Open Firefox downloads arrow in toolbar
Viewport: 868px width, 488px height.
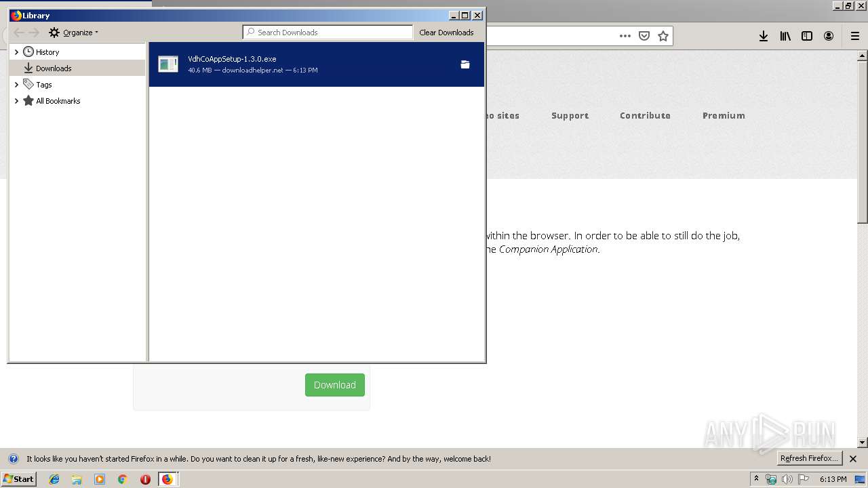[x=764, y=36]
